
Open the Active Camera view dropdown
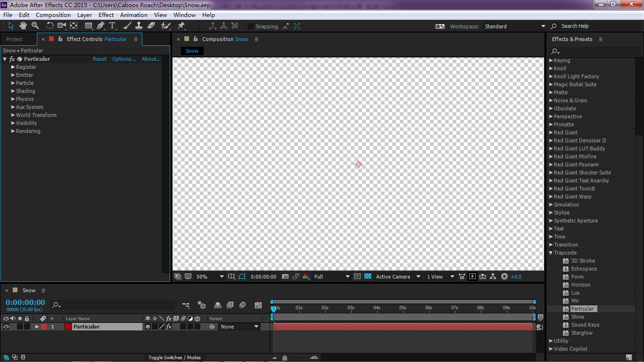(397, 277)
